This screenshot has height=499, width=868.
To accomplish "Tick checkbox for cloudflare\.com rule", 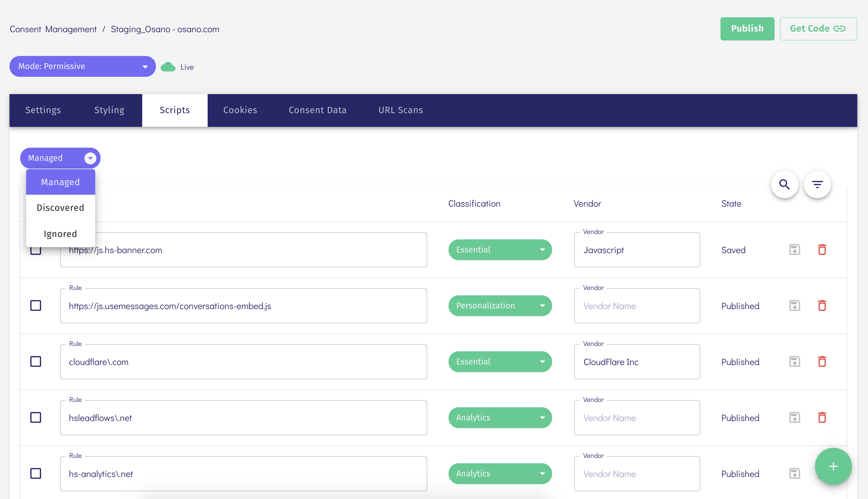I will click(36, 361).
